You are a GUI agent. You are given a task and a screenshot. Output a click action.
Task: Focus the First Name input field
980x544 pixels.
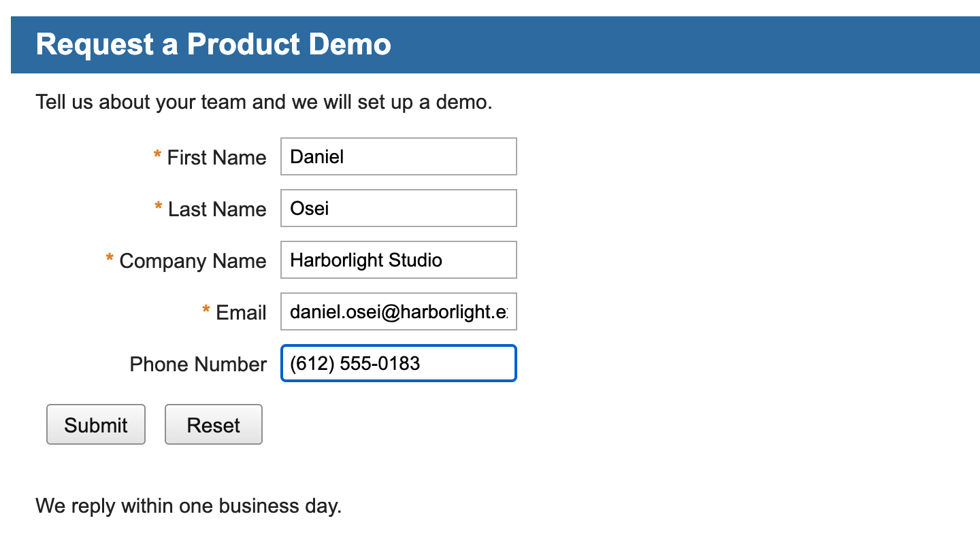click(399, 156)
